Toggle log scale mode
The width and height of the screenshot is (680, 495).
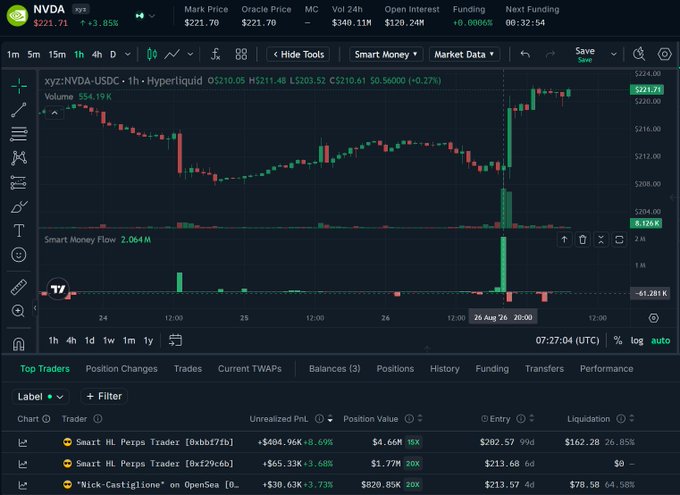click(x=637, y=341)
